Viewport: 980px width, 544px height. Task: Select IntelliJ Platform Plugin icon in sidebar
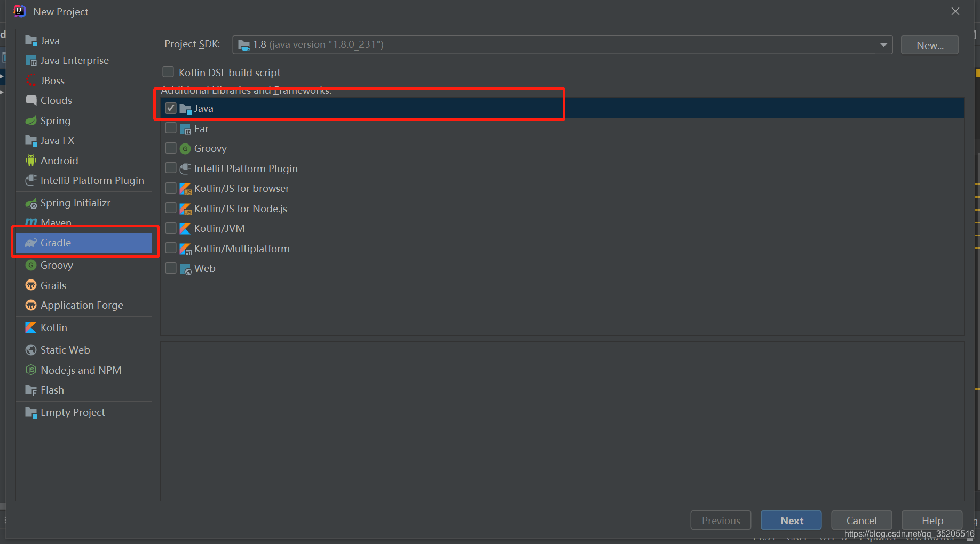coord(31,180)
